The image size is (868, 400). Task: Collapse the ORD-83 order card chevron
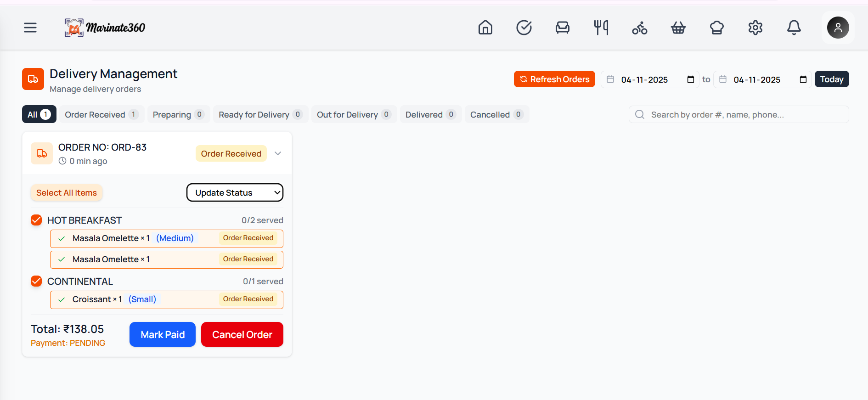(x=278, y=153)
